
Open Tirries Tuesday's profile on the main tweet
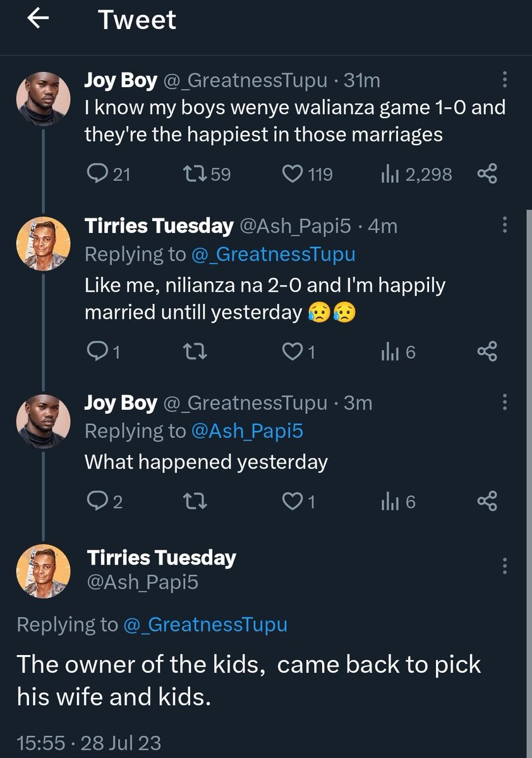coord(42,571)
